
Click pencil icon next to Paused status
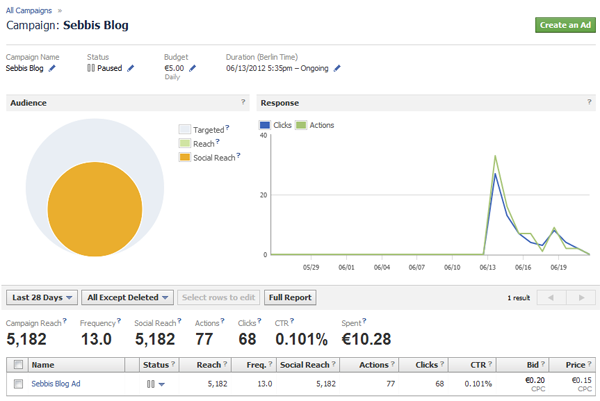coord(130,69)
